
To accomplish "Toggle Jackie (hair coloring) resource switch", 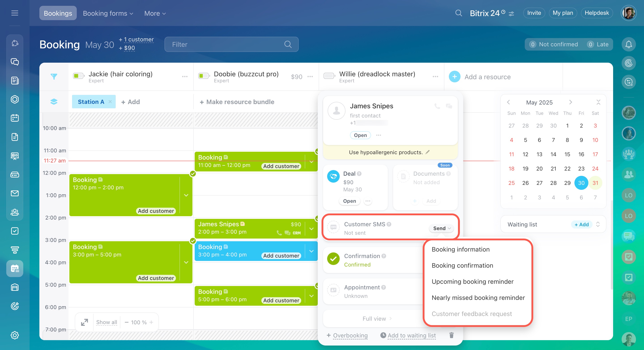I will pyautogui.click(x=78, y=76).
